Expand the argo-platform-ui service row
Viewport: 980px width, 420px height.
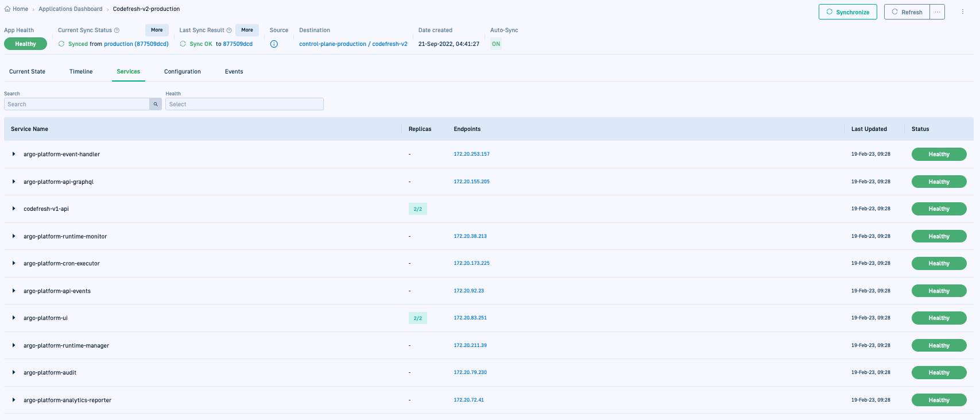pyautogui.click(x=14, y=318)
